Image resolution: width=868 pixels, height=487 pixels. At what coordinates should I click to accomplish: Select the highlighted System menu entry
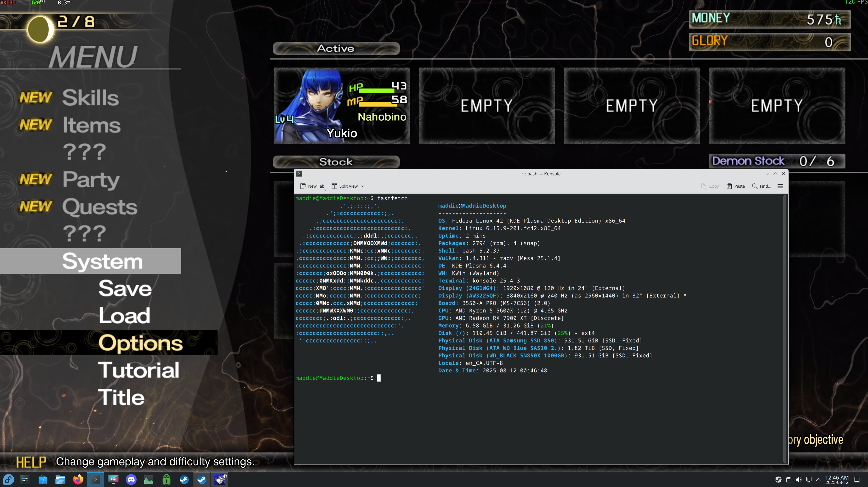[90, 261]
